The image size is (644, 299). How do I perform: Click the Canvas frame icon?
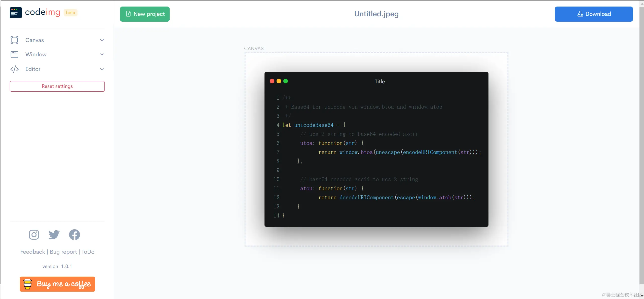click(x=15, y=40)
